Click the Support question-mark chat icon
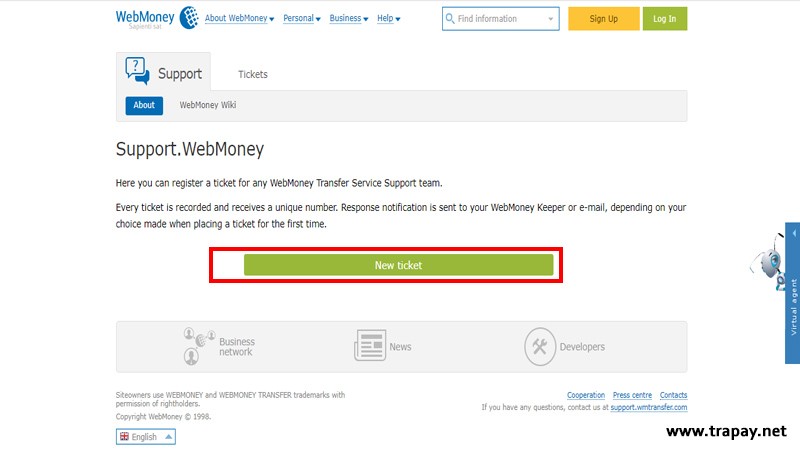This screenshot has height=450, width=800. click(137, 72)
